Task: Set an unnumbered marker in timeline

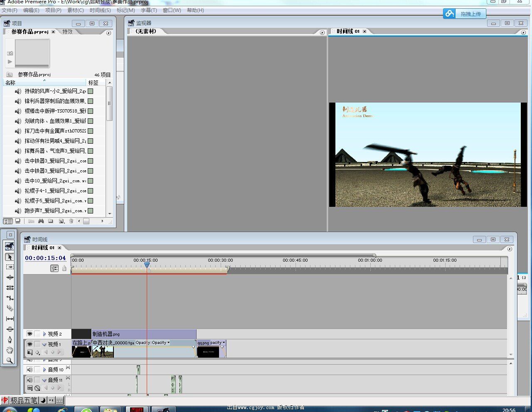Action: pos(64,269)
